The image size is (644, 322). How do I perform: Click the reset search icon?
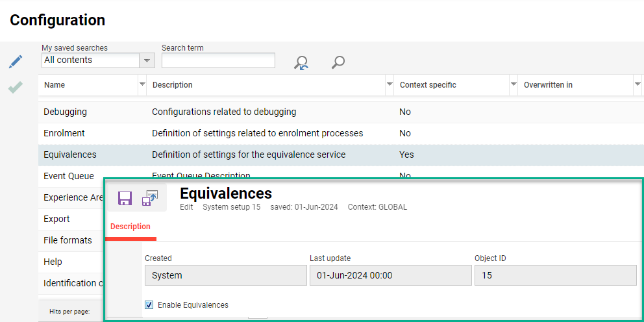tap(301, 62)
